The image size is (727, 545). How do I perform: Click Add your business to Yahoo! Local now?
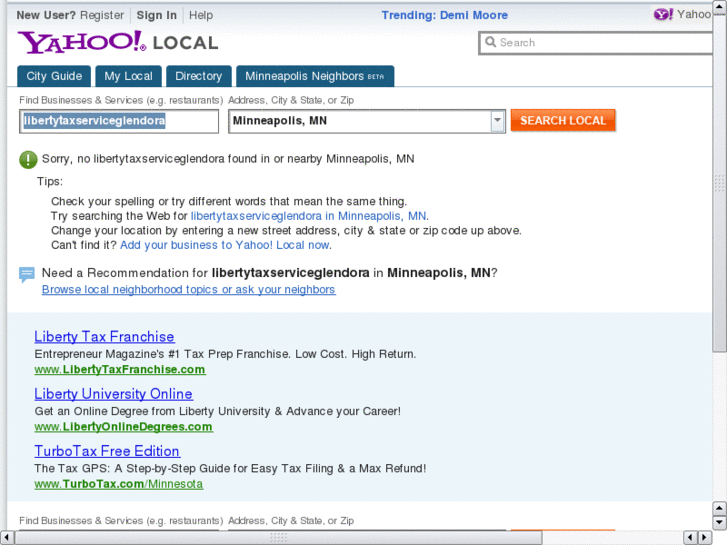[225, 245]
